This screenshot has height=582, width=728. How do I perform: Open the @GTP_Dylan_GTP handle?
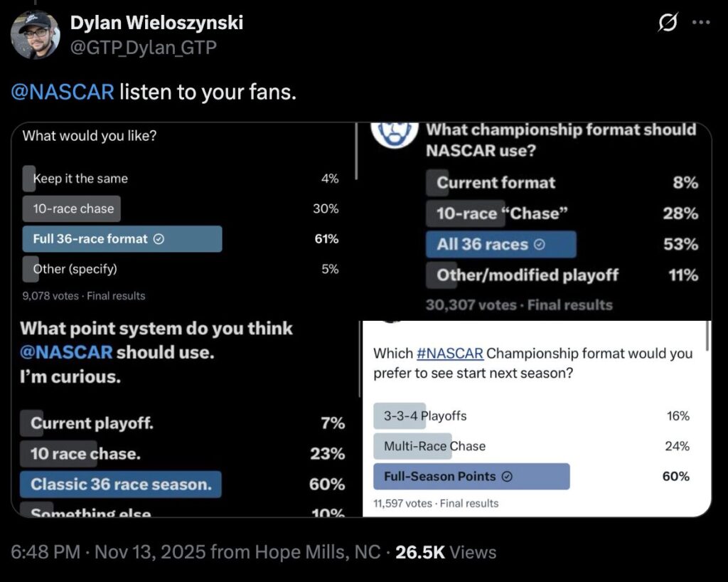coord(143,47)
